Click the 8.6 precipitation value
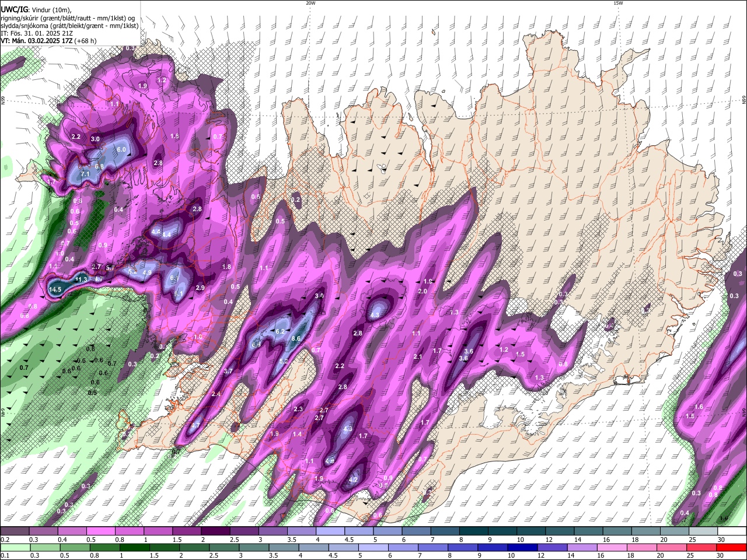Viewport: 747px width, 560px height. click(x=296, y=338)
